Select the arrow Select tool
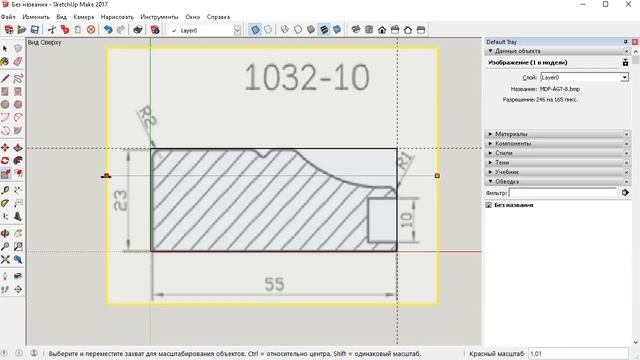The width and height of the screenshot is (640, 360). tap(5, 49)
